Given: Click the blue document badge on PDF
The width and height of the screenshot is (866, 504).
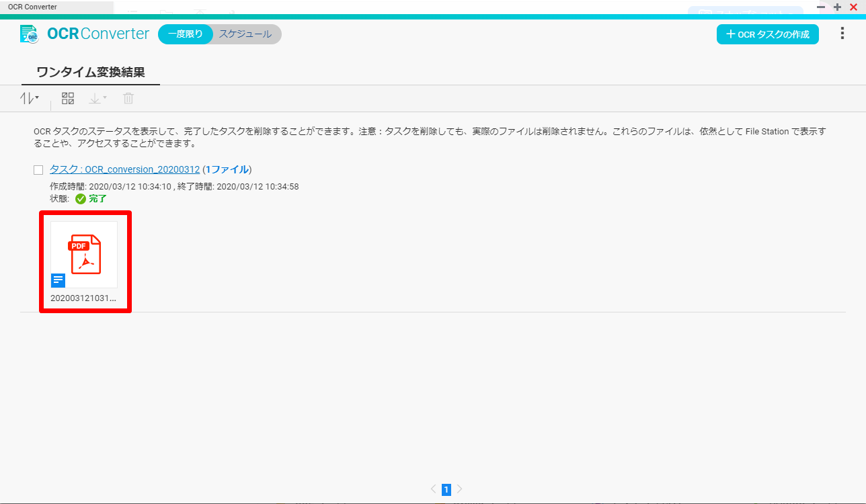Looking at the screenshot, I should (x=58, y=280).
